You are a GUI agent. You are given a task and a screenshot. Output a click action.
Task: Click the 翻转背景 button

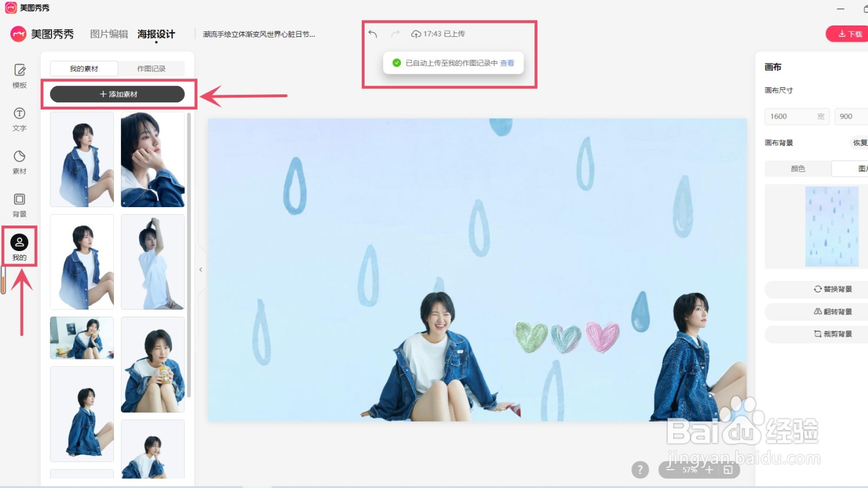pos(816,312)
